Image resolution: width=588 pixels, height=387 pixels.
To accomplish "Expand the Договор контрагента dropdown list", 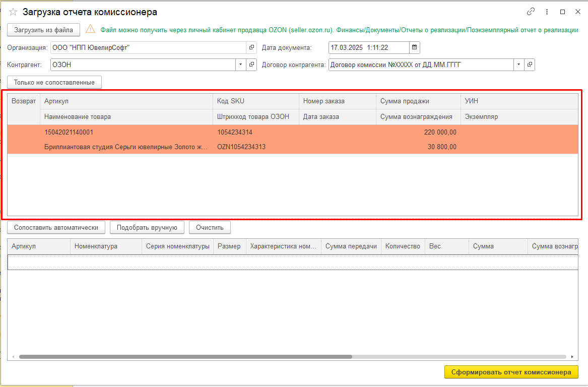I will pos(518,64).
